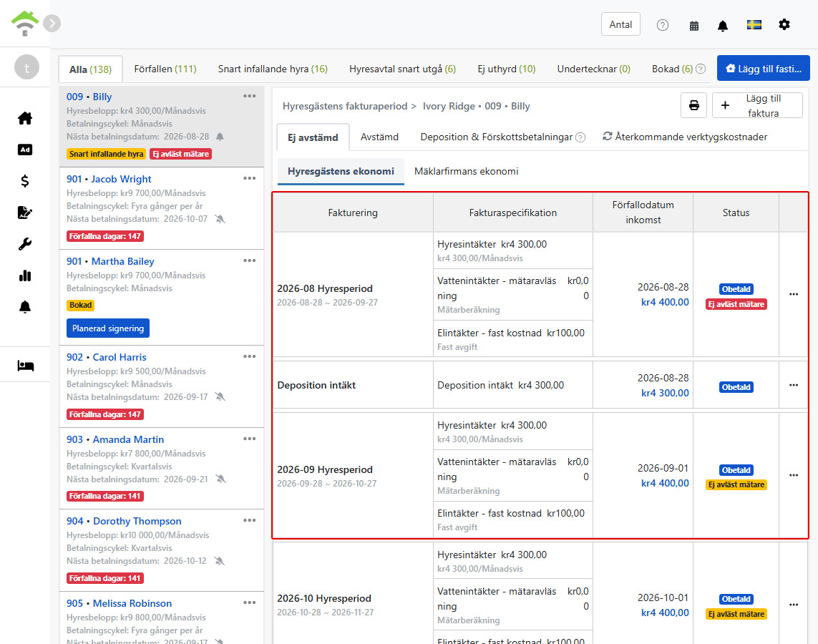Open settings gear icon

coord(784,24)
